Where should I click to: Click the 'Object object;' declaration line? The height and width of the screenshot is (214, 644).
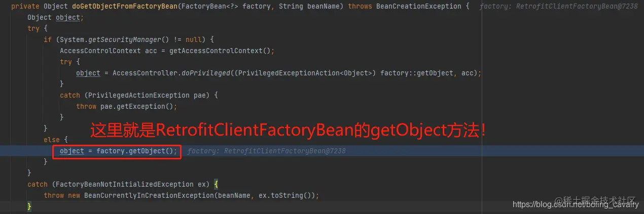pyautogui.click(x=56, y=17)
